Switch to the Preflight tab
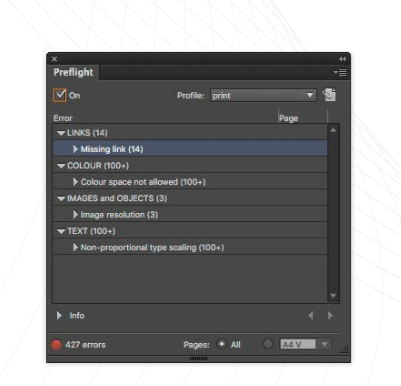The image size is (401, 386). pos(73,72)
